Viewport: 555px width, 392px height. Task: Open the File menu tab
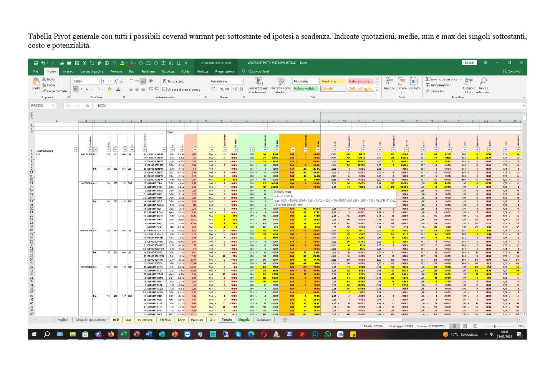coord(36,71)
